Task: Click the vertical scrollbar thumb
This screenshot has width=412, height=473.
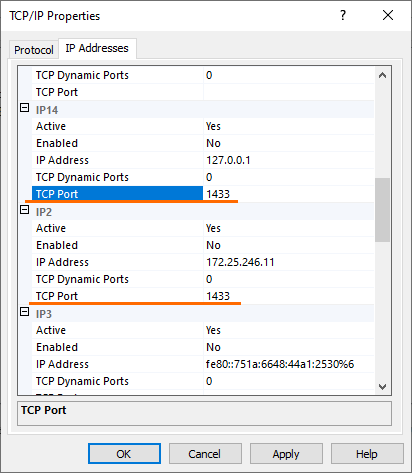Action: [382, 210]
